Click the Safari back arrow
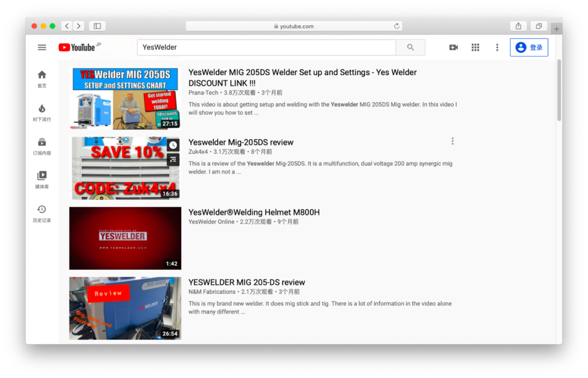This screenshot has height=378, width=588. (x=67, y=26)
